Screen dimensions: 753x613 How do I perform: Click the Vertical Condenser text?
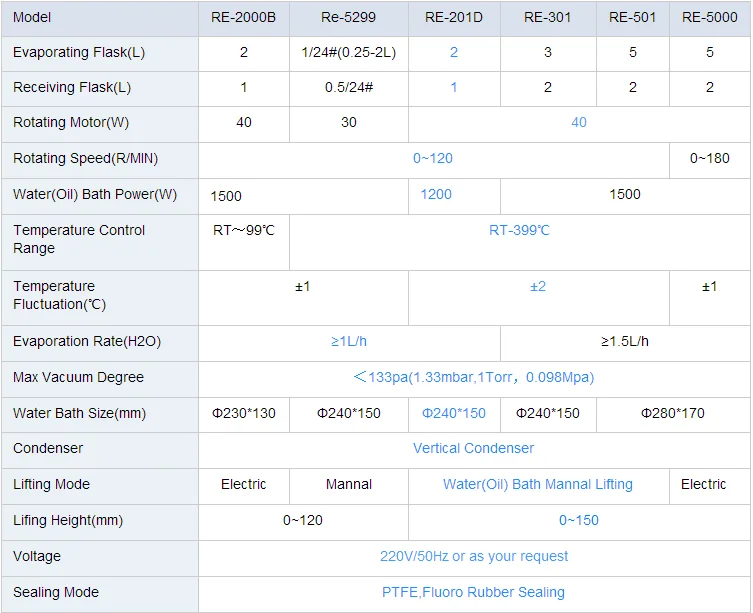click(473, 448)
